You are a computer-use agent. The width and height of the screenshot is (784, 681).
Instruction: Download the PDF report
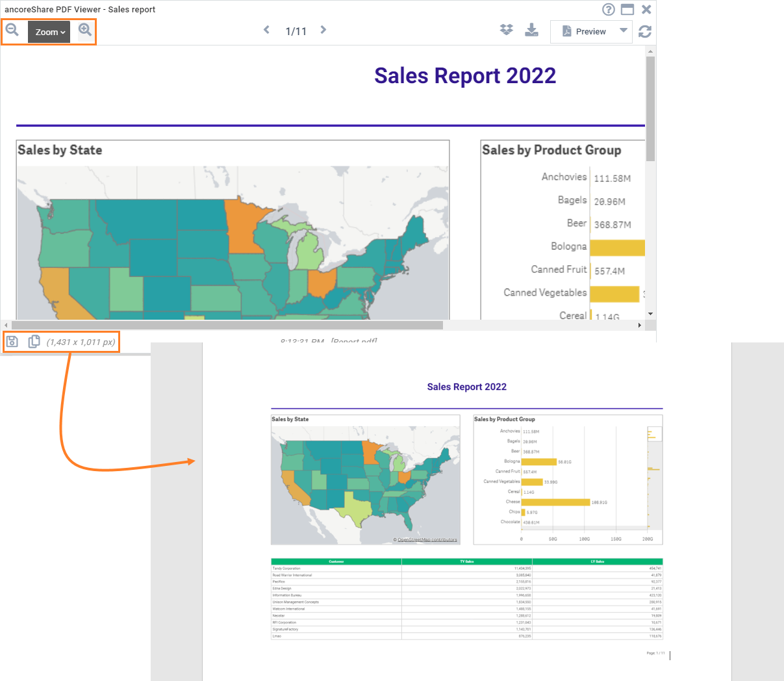[x=532, y=30]
